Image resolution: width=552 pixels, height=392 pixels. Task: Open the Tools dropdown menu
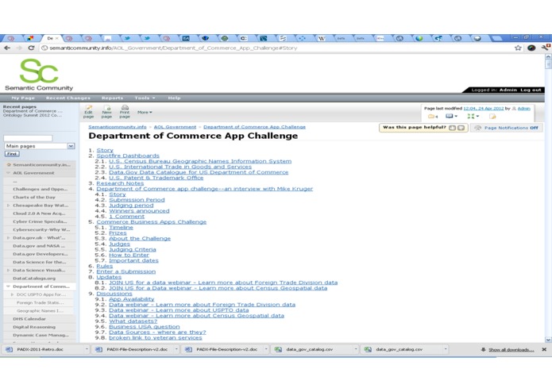pos(145,98)
